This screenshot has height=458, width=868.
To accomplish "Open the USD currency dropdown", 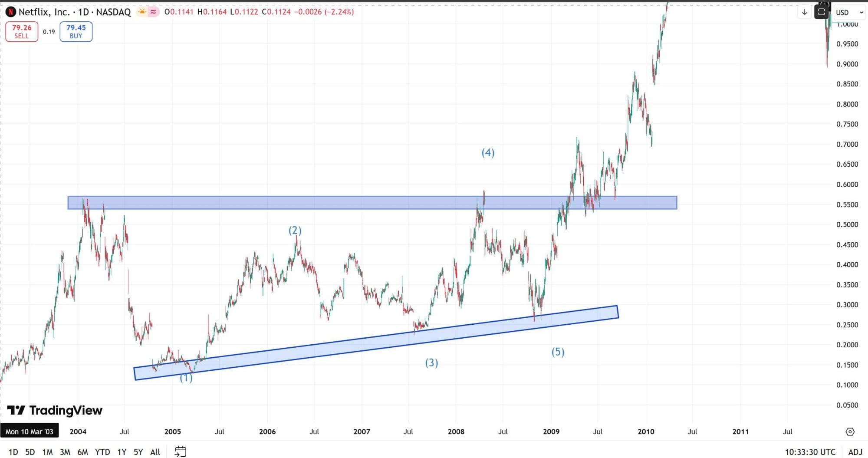I will [849, 12].
